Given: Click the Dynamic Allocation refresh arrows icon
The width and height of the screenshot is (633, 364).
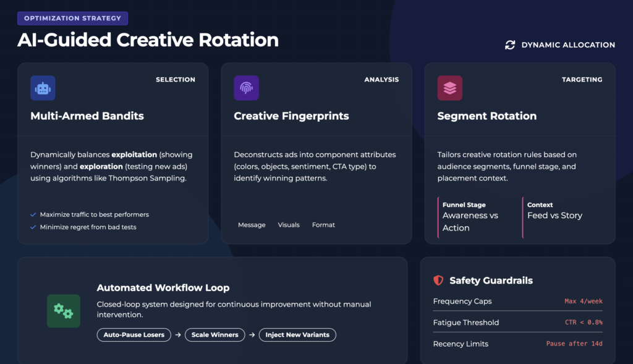Looking at the screenshot, I should click(510, 45).
